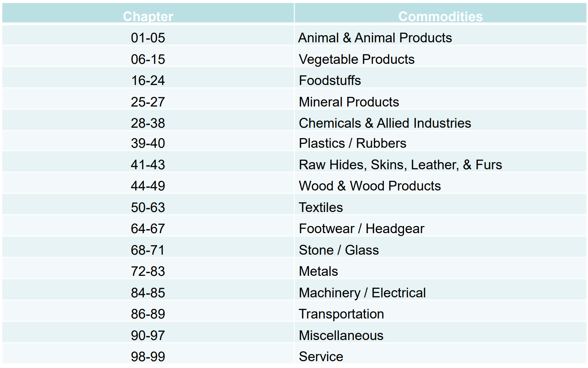Click the Vegetable Products entry

point(357,59)
